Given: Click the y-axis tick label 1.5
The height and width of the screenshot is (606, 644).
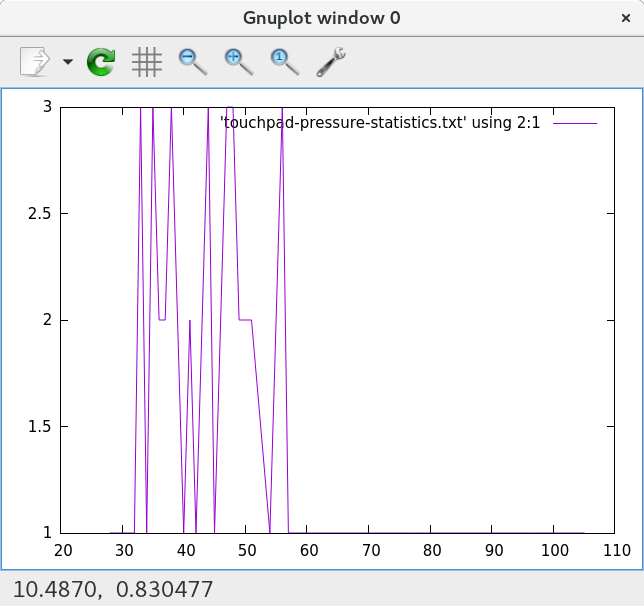Looking at the screenshot, I should pyautogui.click(x=41, y=427).
